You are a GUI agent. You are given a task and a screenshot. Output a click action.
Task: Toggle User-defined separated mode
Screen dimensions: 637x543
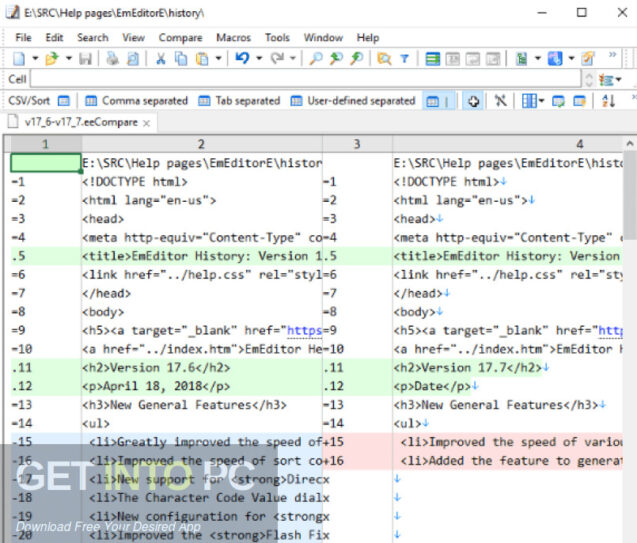coord(353,101)
